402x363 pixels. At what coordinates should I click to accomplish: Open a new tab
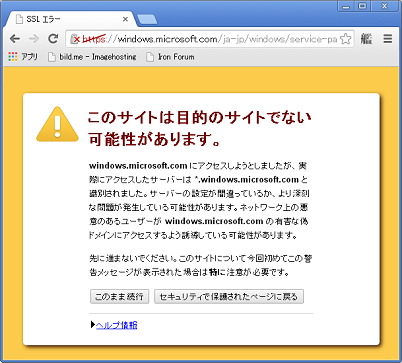[x=147, y=20]
